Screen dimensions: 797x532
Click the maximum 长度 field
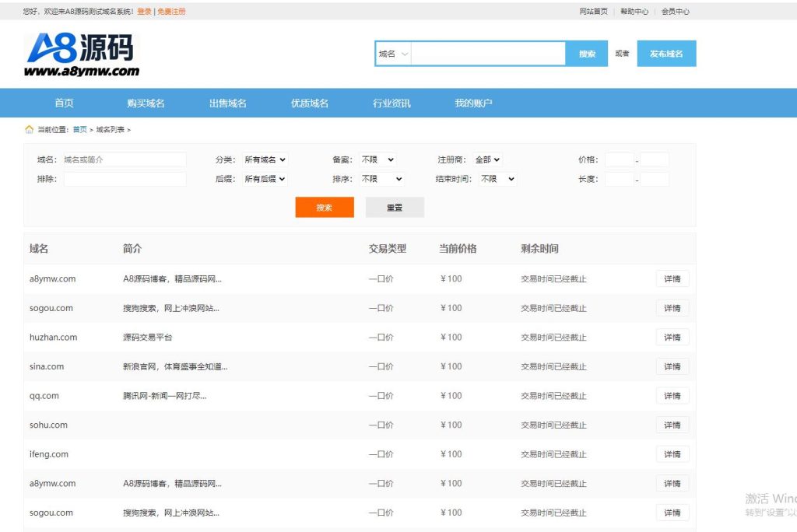click(654, 179)
